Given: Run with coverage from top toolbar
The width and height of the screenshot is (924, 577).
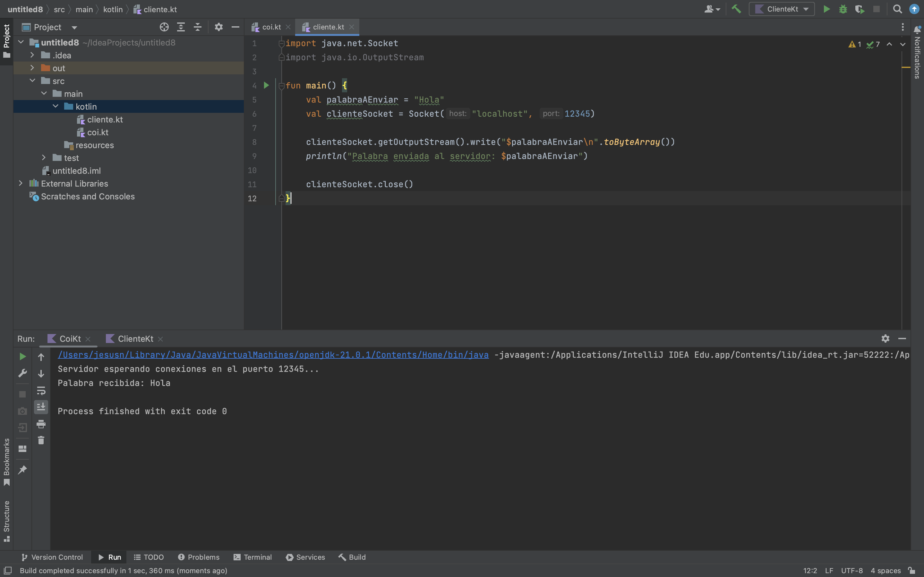Looking at the screenshot, I should coord(860,9).
